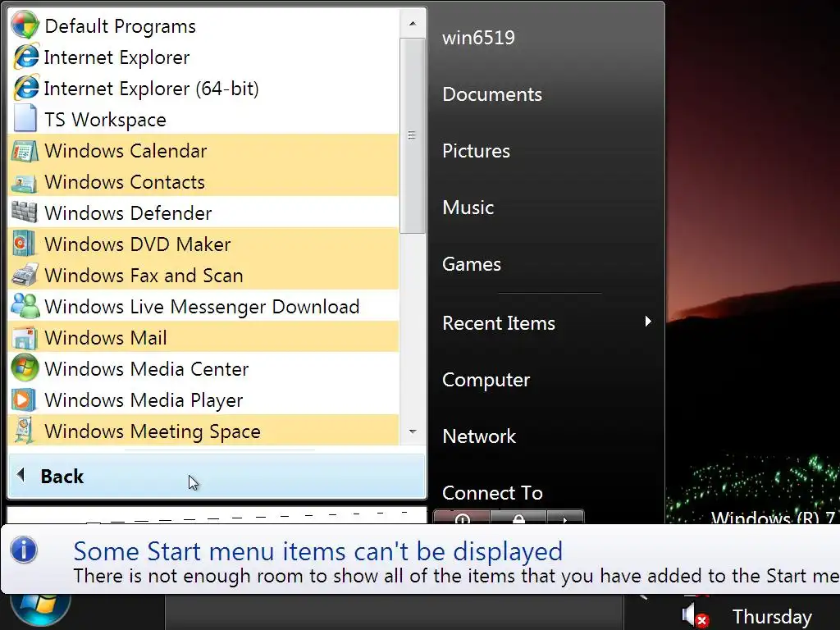The image size is (840, 630).
Task: Open Windows DVD Maker icon
Action: pos(25,244)
